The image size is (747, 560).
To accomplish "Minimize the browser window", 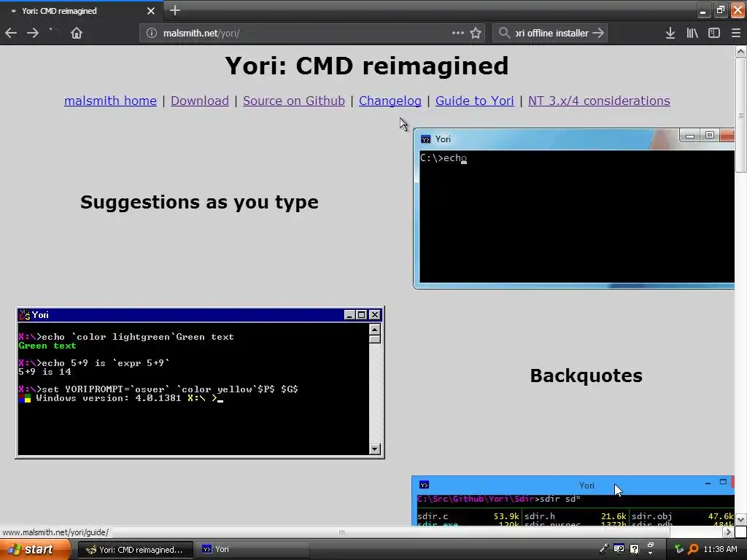I will [703, 10].
